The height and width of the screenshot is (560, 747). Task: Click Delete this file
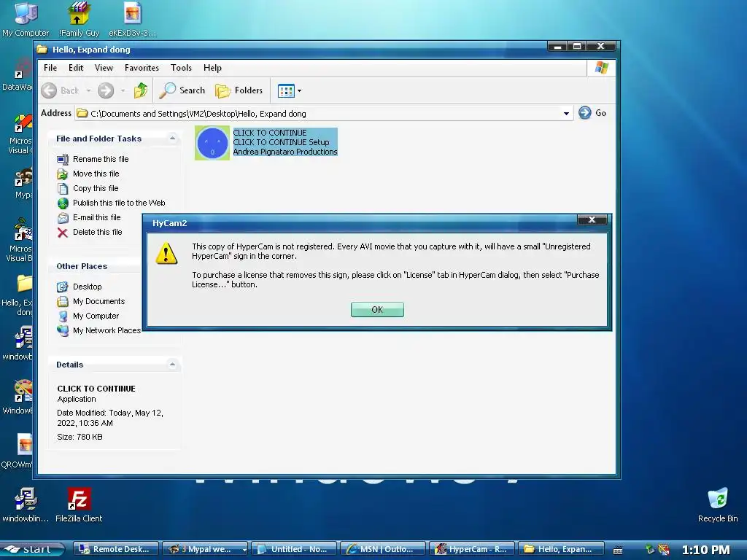pyautogui.click(x=90, y=233)
